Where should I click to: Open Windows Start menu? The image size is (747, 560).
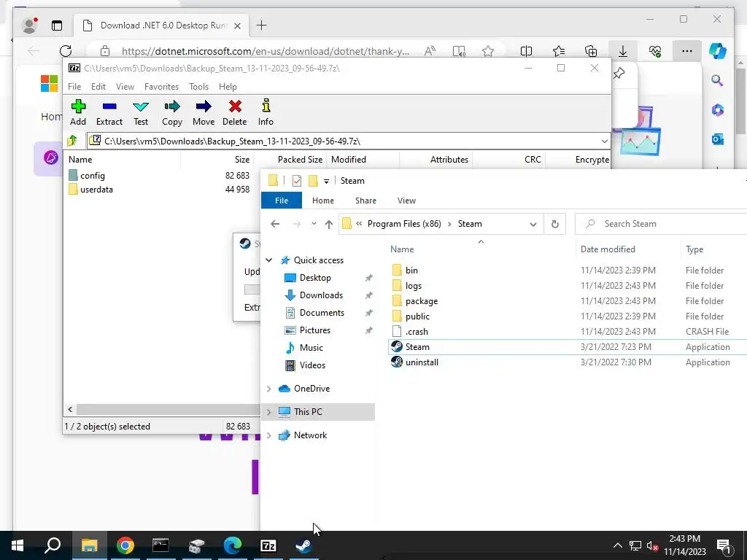(x=18, y=545)
